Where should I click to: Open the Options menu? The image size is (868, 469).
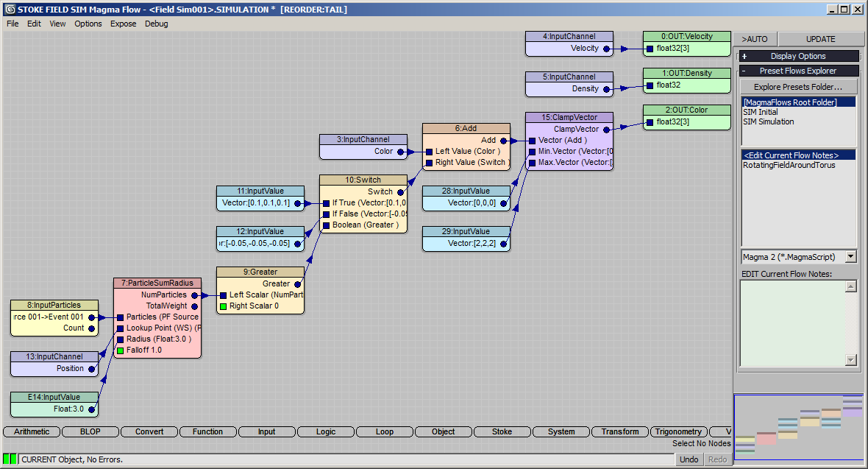click(88, 24)
